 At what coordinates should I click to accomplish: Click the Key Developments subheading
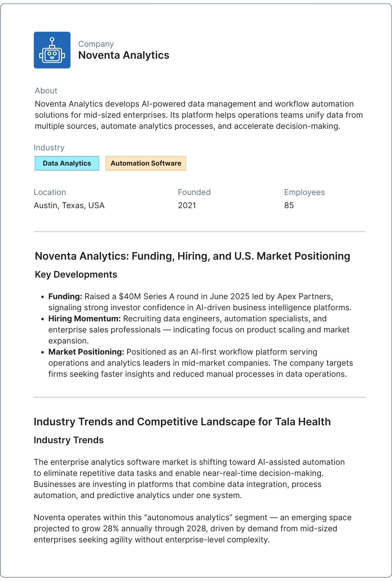pos(76,275)
